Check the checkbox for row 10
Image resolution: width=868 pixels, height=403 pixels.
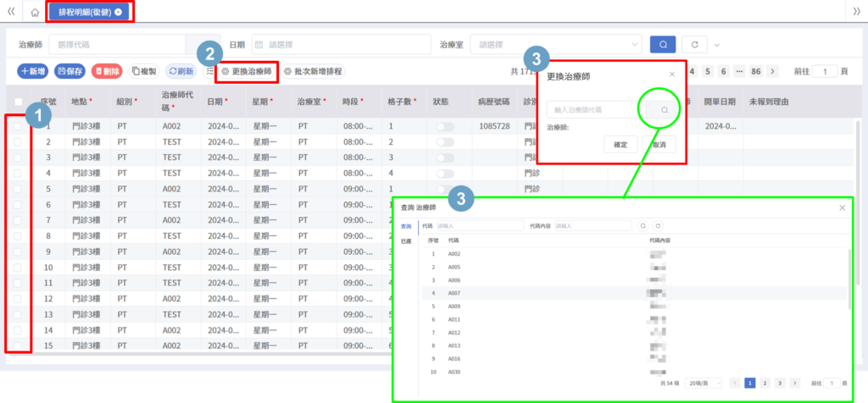(x=18, y=267)
